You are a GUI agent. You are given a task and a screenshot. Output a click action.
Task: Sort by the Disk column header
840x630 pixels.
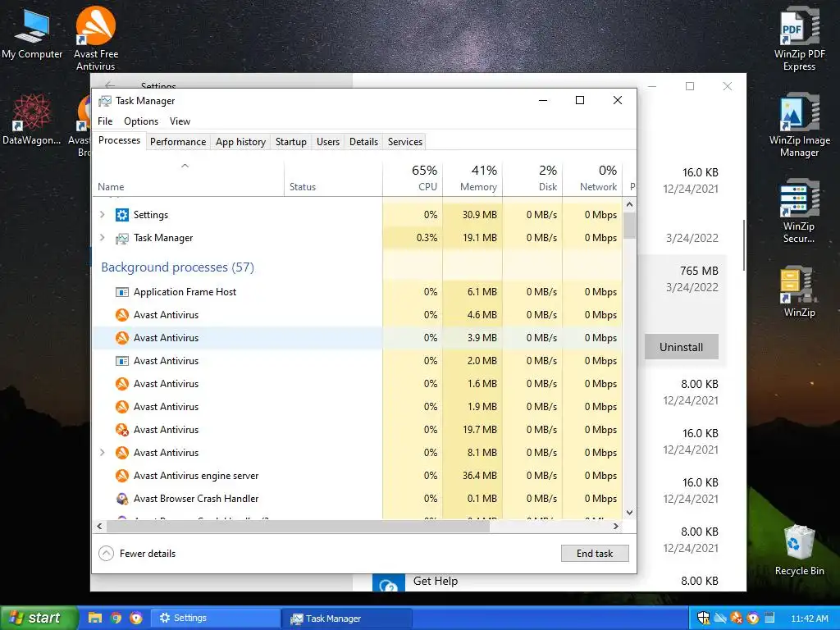532,178
